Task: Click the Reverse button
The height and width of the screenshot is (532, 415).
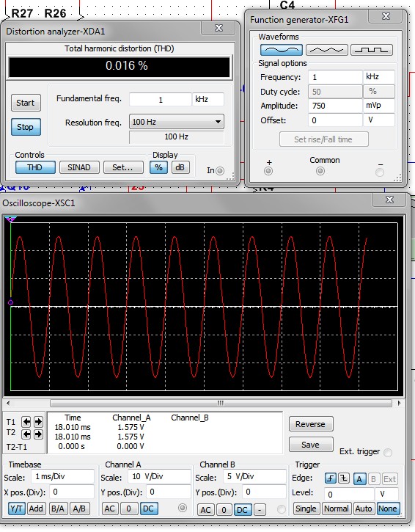Action: tap(311, 424)
